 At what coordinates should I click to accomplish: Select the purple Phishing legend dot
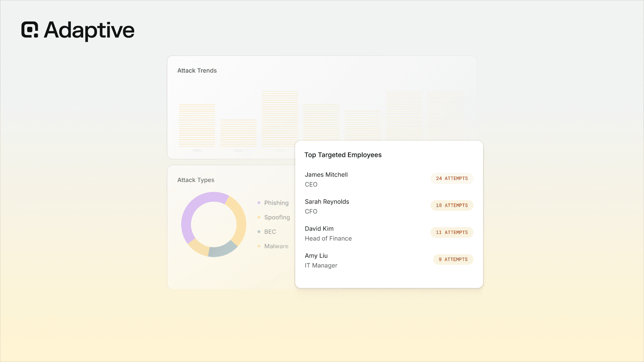(259, 203)
